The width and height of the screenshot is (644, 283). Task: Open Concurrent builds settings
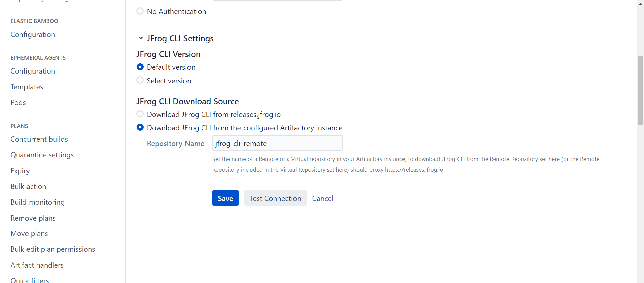point(39,139)
